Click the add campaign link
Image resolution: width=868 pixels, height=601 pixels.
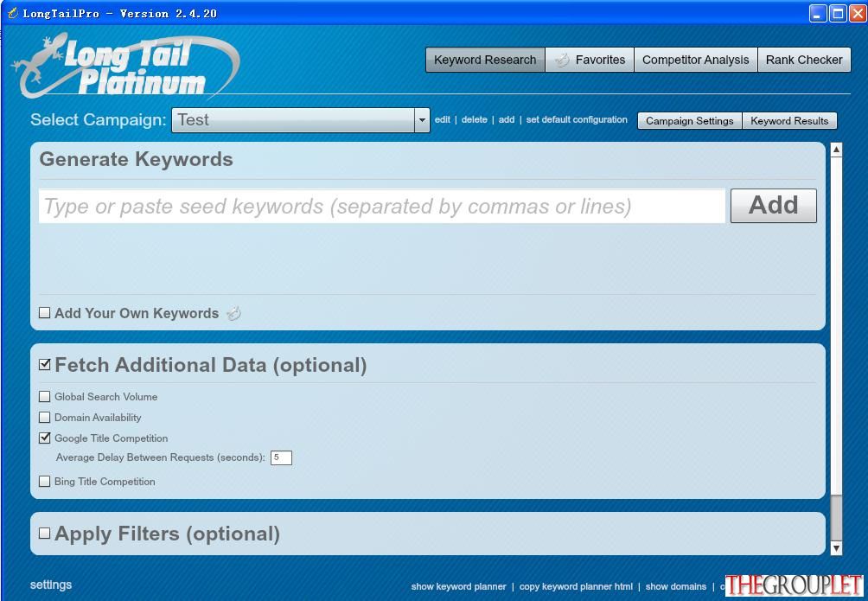pos(507,119)
